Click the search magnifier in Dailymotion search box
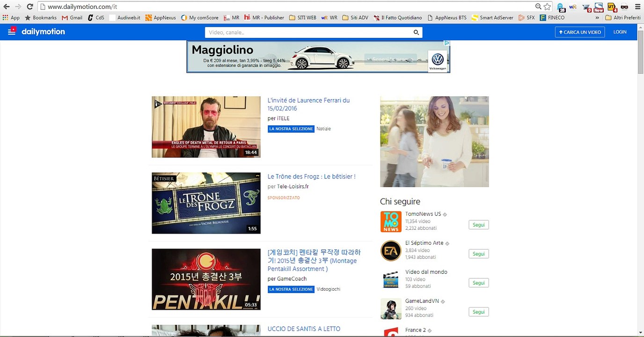Screen dimensions: 644x337 (416, 32)
